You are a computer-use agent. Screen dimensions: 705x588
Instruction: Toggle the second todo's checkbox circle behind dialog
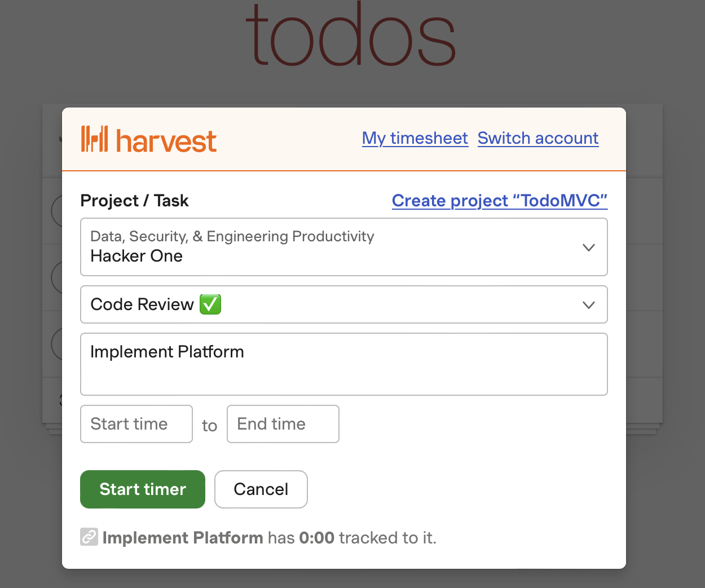click(56, 277)
